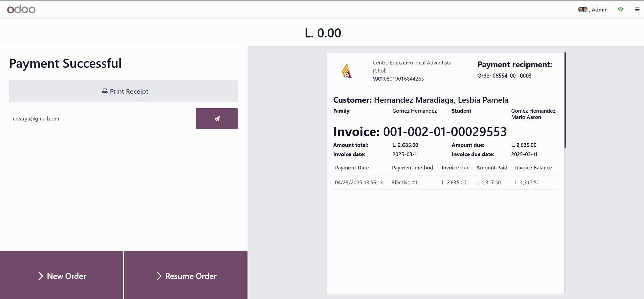Click the chevron beside New Order
644x299 pixels.
(41, 276)
